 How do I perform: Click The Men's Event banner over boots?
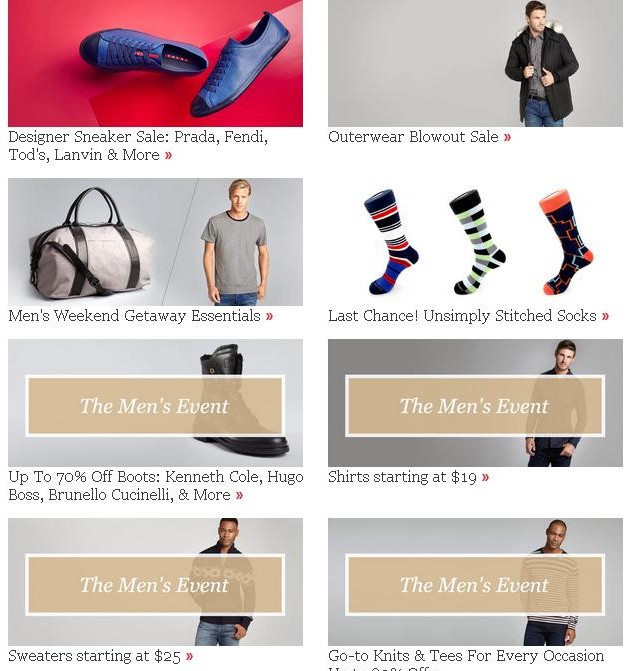pos(155,406)
